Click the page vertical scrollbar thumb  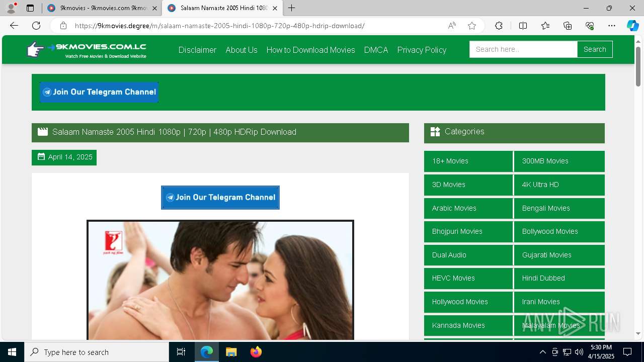click(x=638, y=66)
